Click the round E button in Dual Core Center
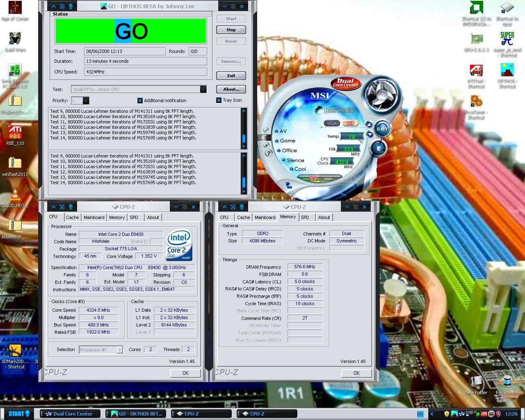This screenshot has width=525, height=420. coord(378,148)
